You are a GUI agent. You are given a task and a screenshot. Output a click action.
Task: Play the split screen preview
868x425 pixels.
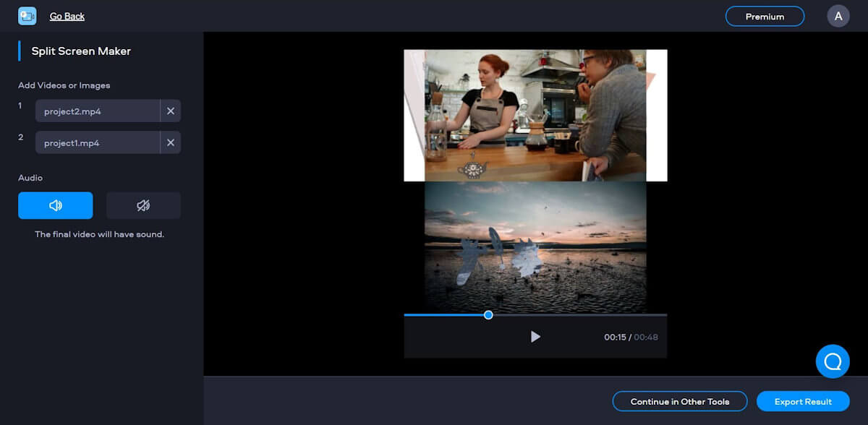click(x=535, y=337)
